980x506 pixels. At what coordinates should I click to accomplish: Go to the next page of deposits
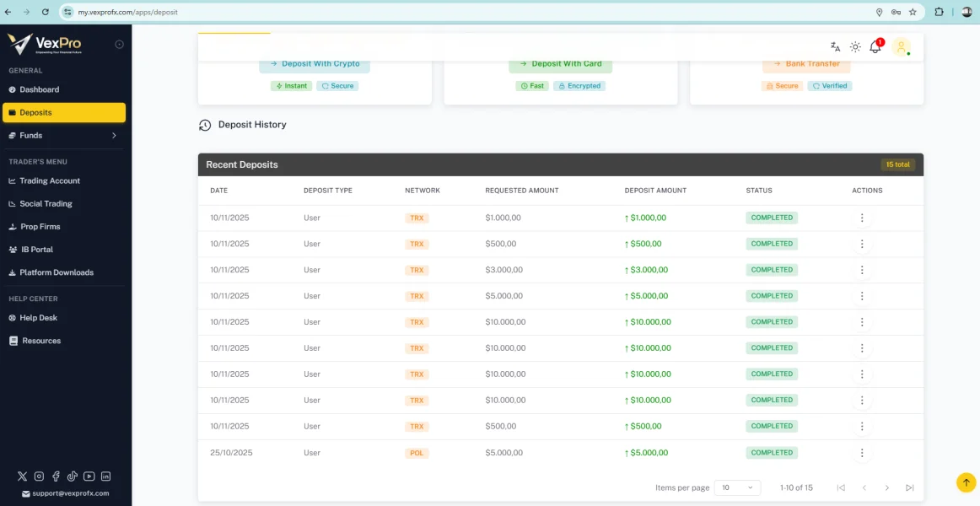(886, 487)
